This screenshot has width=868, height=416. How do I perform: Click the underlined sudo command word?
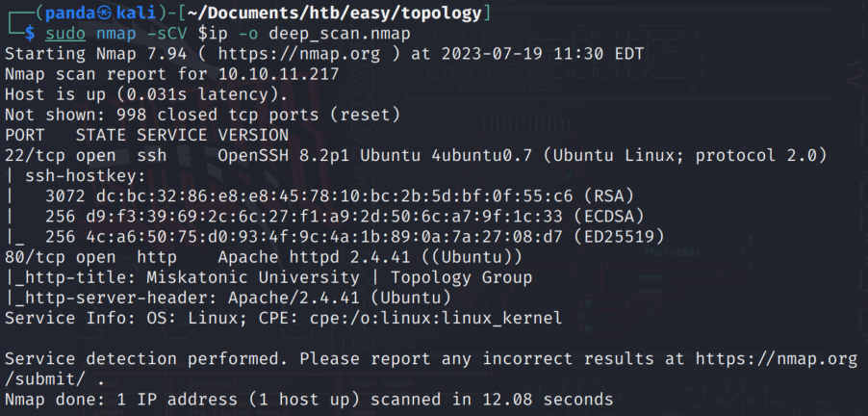point(65,34)
